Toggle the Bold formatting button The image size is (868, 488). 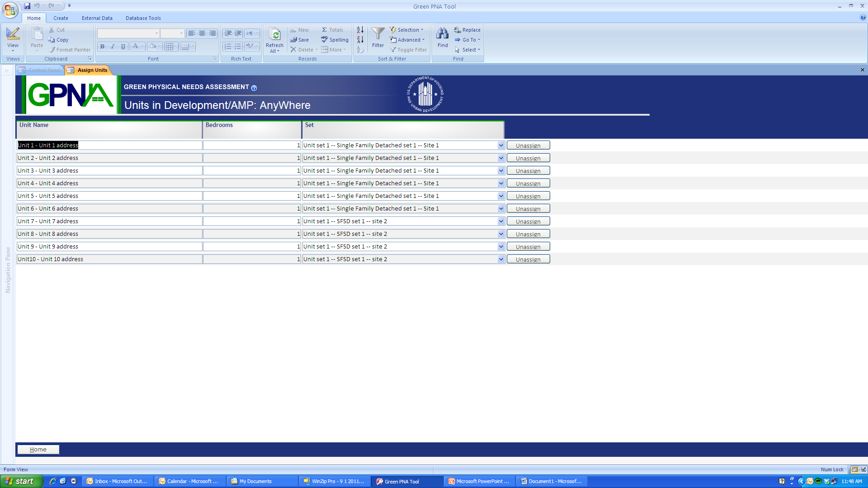point(103,47)
